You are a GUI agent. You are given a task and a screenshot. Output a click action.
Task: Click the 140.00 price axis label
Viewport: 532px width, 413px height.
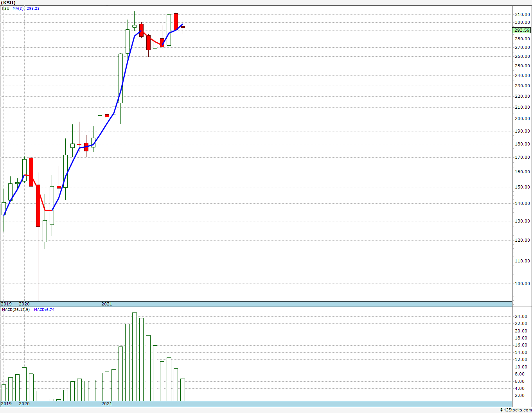click(522, 203)
